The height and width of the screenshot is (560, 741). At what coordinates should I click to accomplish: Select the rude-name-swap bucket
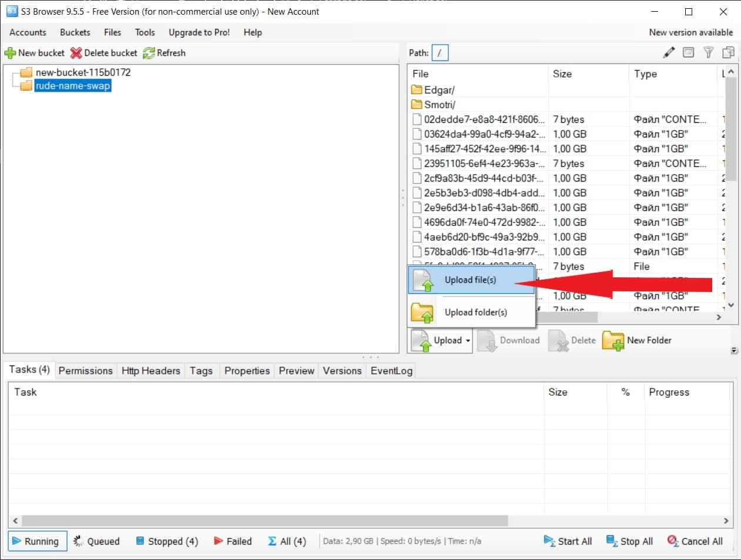73,86
